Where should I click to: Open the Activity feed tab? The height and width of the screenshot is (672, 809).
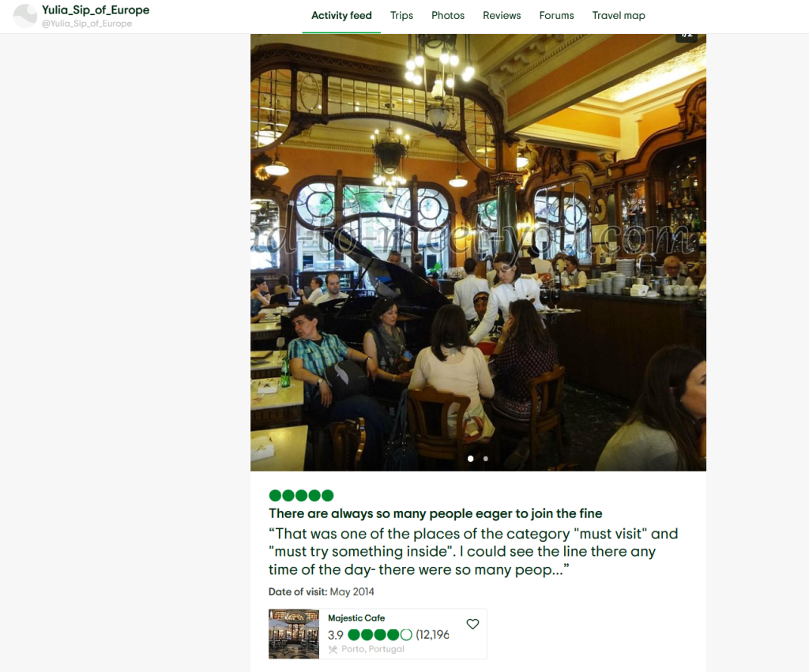point(341,16)
